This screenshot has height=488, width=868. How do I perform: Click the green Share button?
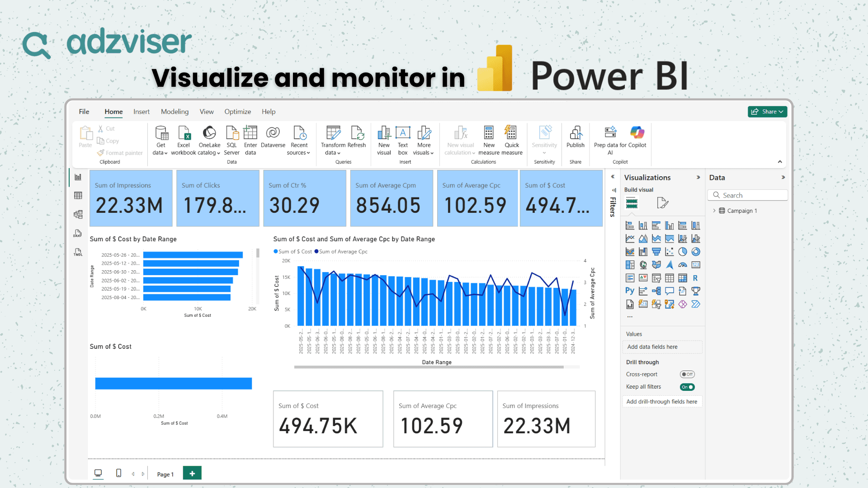coord(767,112)
